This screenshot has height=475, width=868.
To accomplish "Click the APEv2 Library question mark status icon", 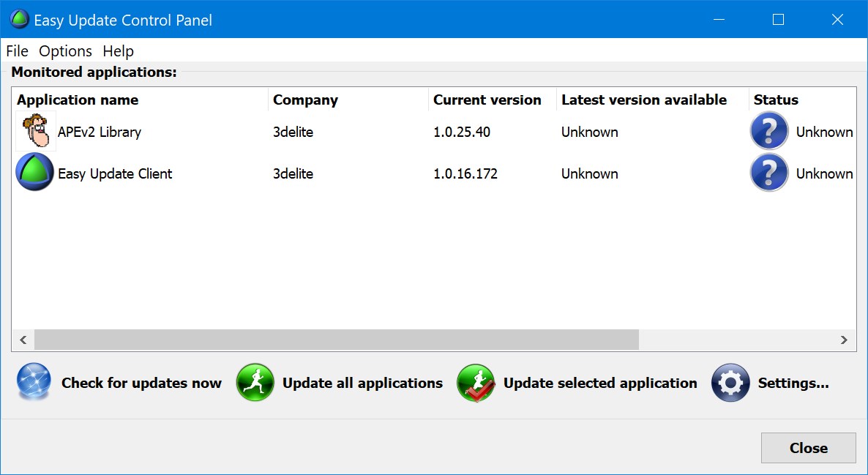I will pyautogui.click(x=769, y=132).
